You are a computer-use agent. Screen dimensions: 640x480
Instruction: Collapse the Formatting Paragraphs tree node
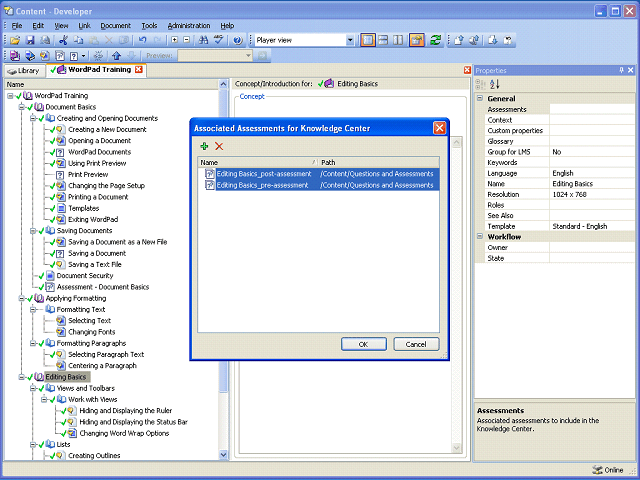33,343
